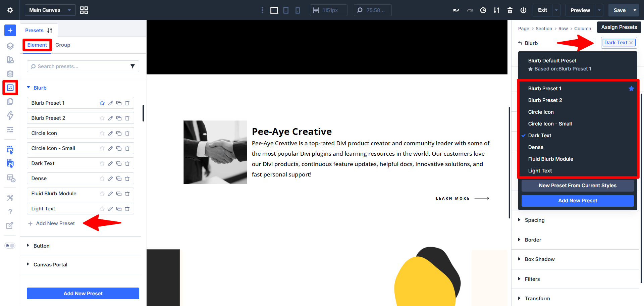
Task: Click the tools wrench sidebar icon
Action: 10,198
